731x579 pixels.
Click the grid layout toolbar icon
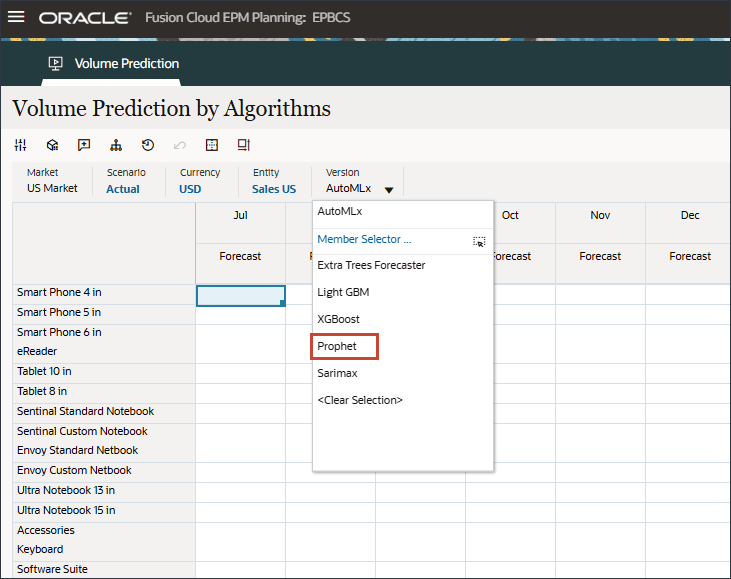coord(212,145)
